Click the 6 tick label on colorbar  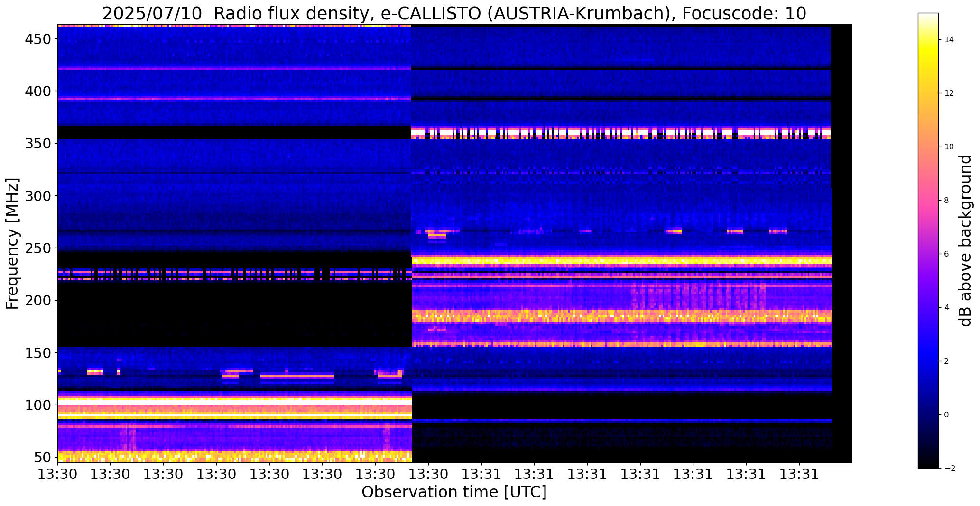point(946,254)
